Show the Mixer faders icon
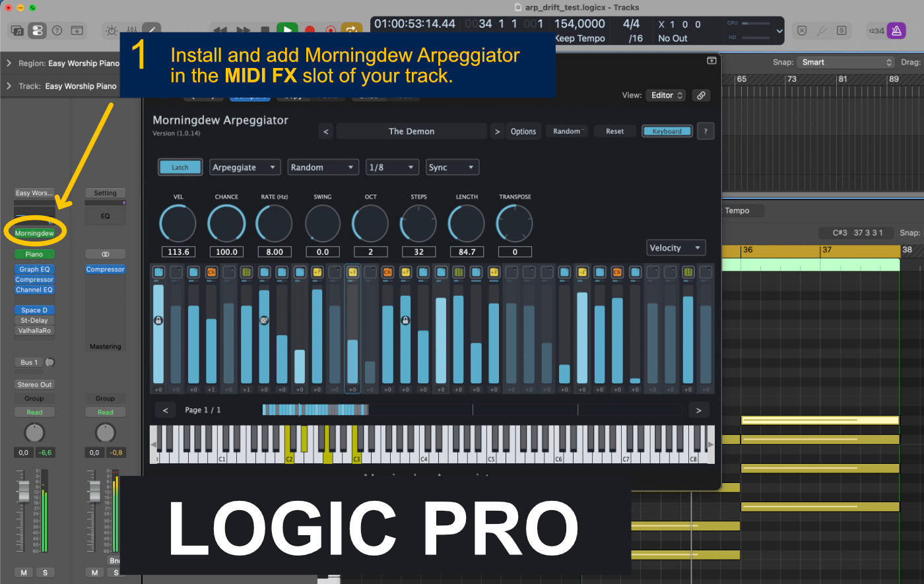Screen dimensions: 924x584 coord(131,30)
